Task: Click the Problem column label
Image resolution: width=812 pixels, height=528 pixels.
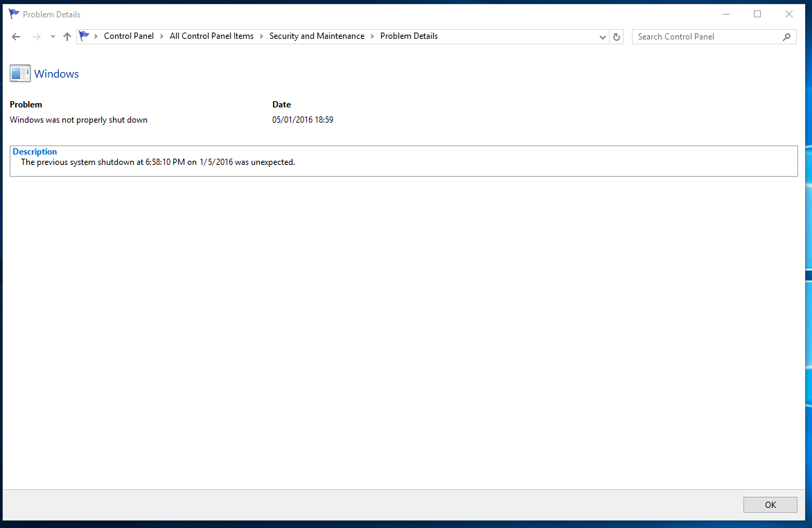Action: (26, 104)
